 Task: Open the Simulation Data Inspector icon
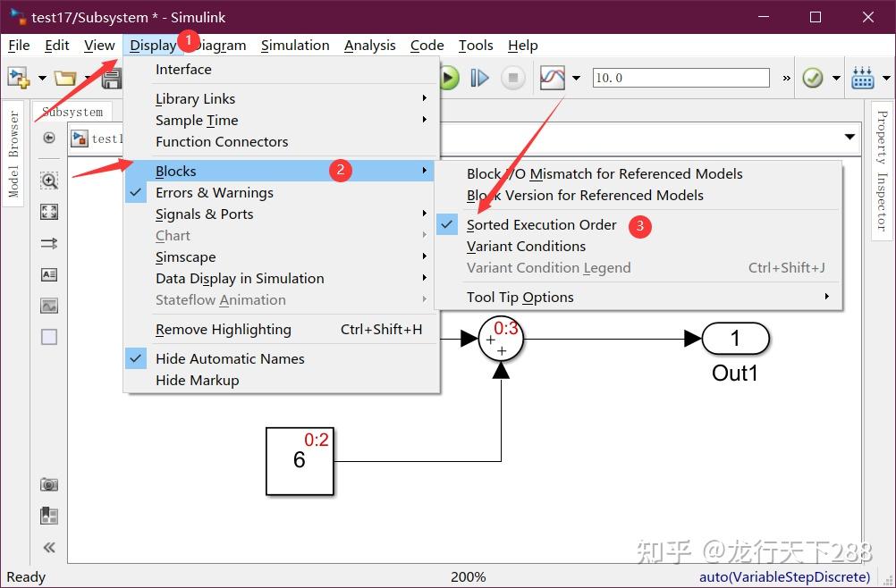coord(552,78)
